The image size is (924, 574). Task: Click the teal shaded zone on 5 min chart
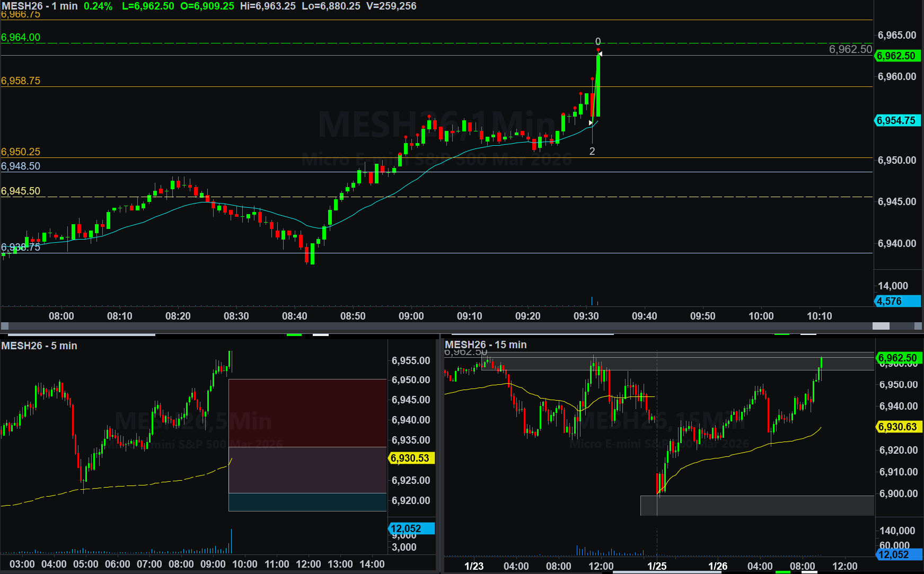pos(307,502)
